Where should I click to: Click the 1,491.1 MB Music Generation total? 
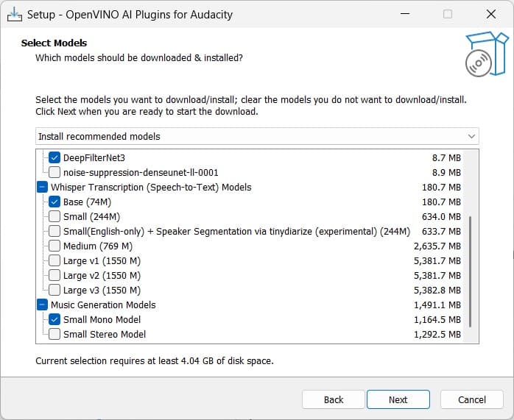pyautogui.click(x=437, y=305)
